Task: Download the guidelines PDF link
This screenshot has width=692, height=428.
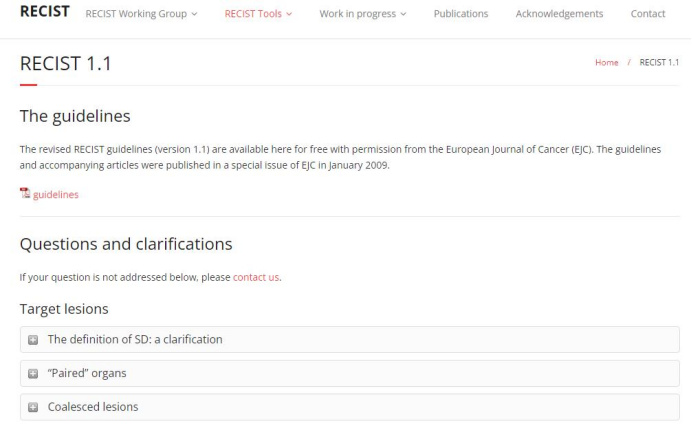Action: pos(56,195)
